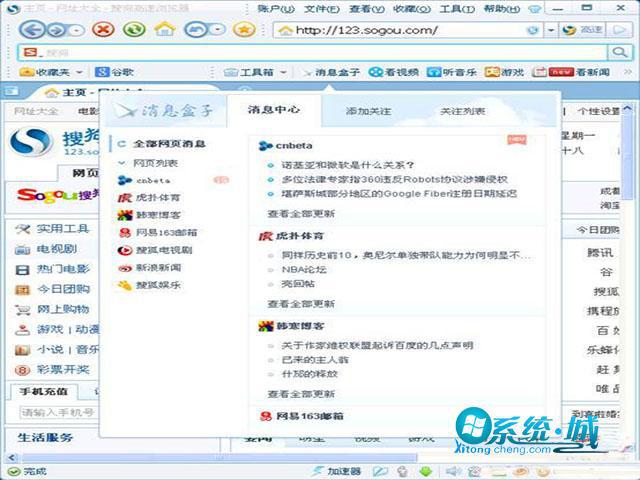640x480 pixels.
Task: Open the 彩票开奖 link
Action: [62, 370]
